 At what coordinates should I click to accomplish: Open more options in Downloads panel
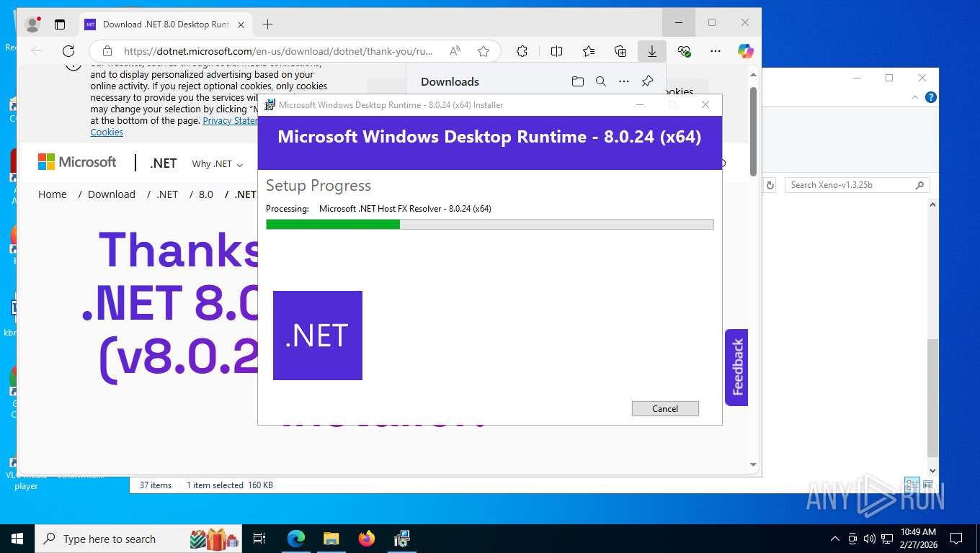[624, 81]
